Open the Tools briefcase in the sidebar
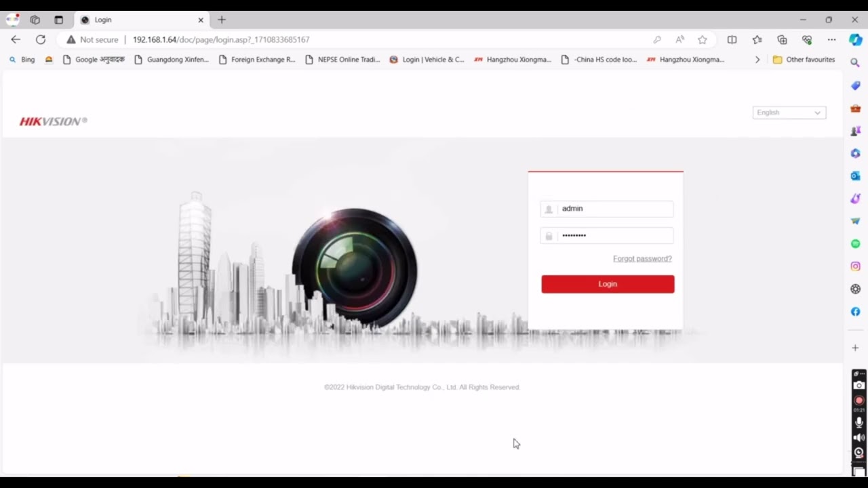 pos(855,108)
